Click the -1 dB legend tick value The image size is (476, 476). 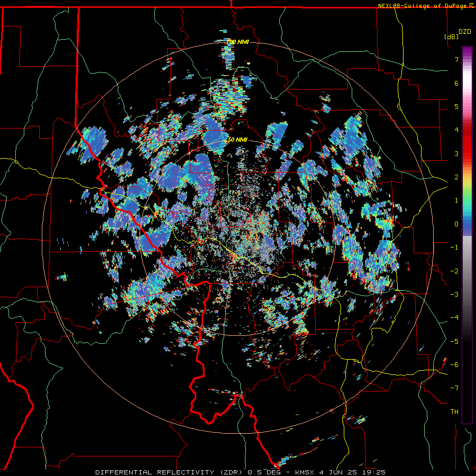454,248
